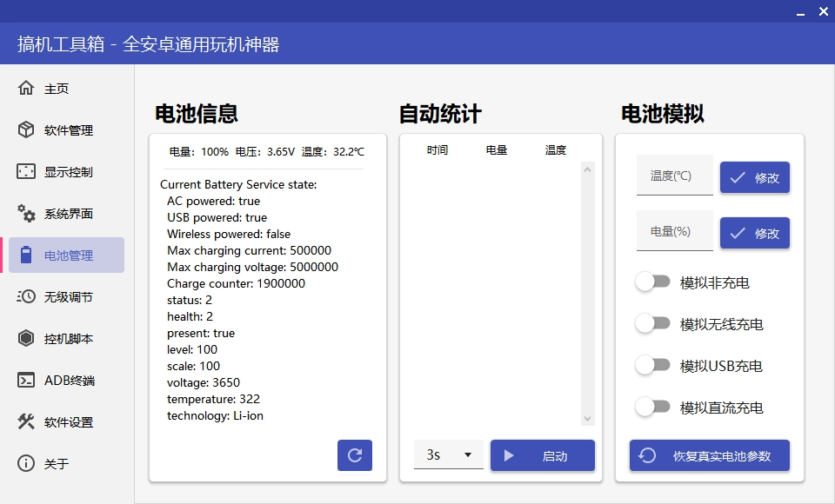Open 软件管理 via its box icon
This screenshot has width=835, height=504.
(26, 130)
